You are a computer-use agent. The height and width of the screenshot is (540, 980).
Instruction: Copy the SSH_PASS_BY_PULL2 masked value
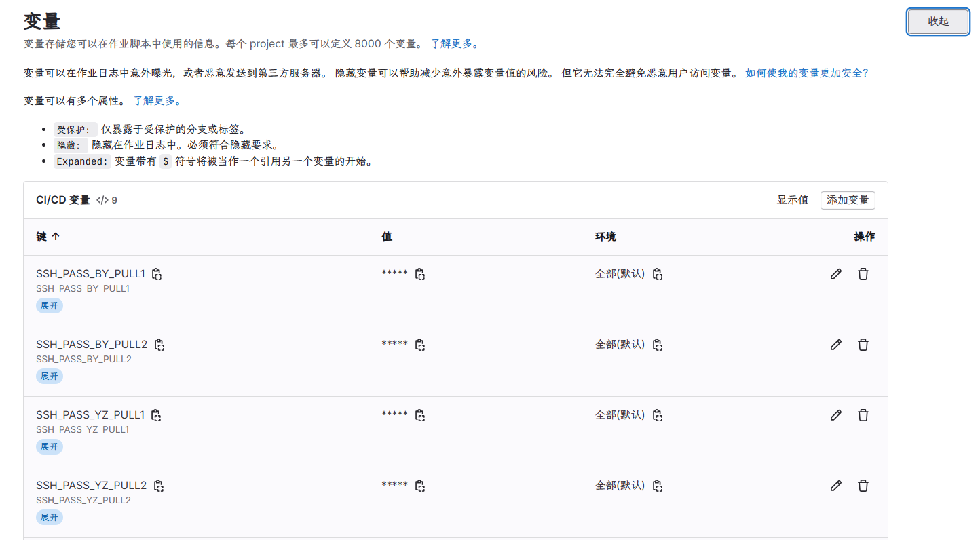click(420, 345)
